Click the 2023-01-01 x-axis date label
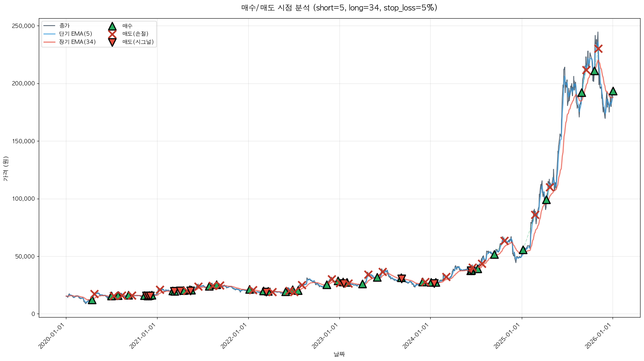Viewport: 644px width, 361px height. click(325, 336)
